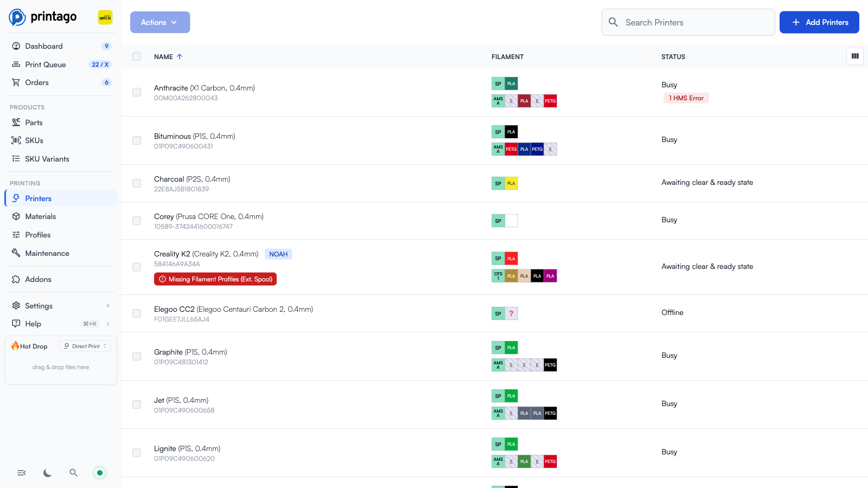Navigate to Parts

pyautogui.click(x=60, y=123)
